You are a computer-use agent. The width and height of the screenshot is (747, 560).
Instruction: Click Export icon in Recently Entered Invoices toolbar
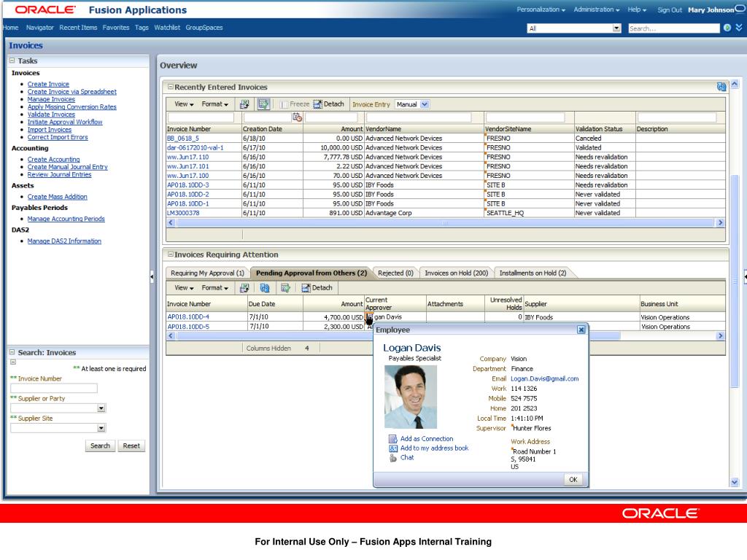(244, 104)
